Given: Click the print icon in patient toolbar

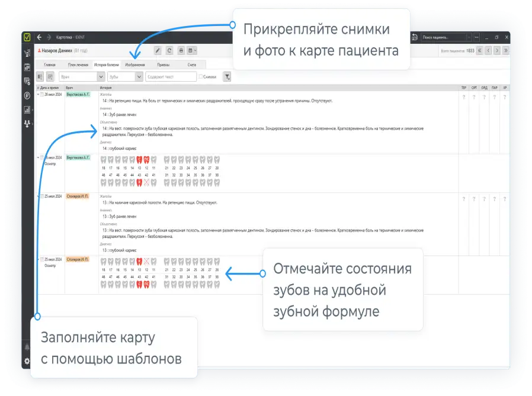Looking at the screenshot, I should point(182,51).
